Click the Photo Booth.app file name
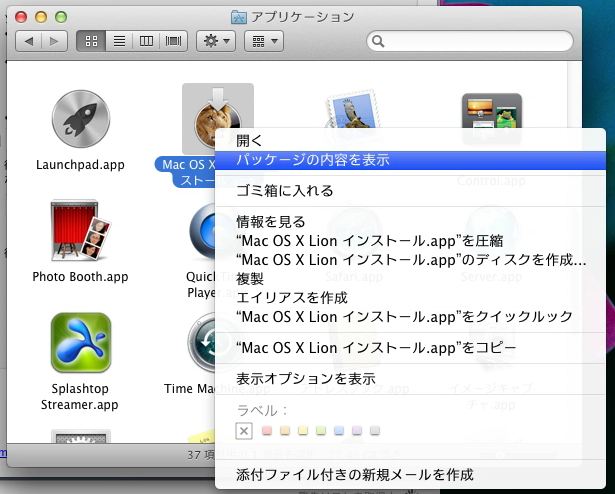Image resolution: width=615 pixels, height=494 pixels. pyautogui.click(x=80, y=277)
